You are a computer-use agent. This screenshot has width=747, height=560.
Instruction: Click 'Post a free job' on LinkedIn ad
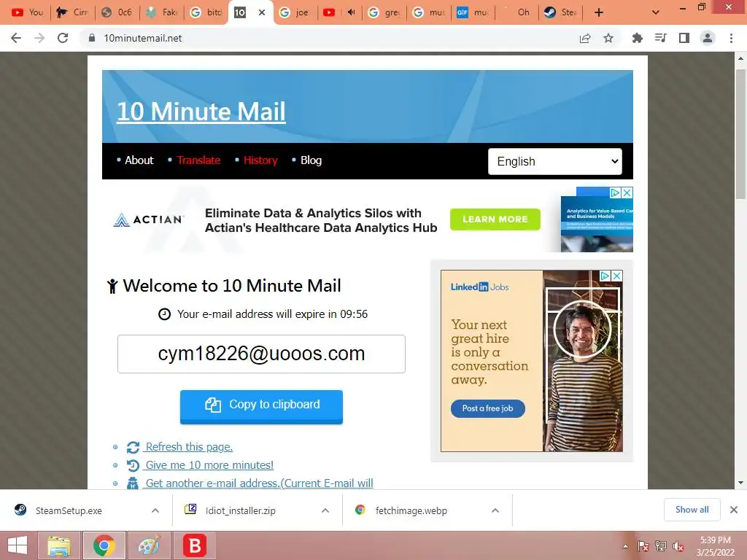point(488,408)
